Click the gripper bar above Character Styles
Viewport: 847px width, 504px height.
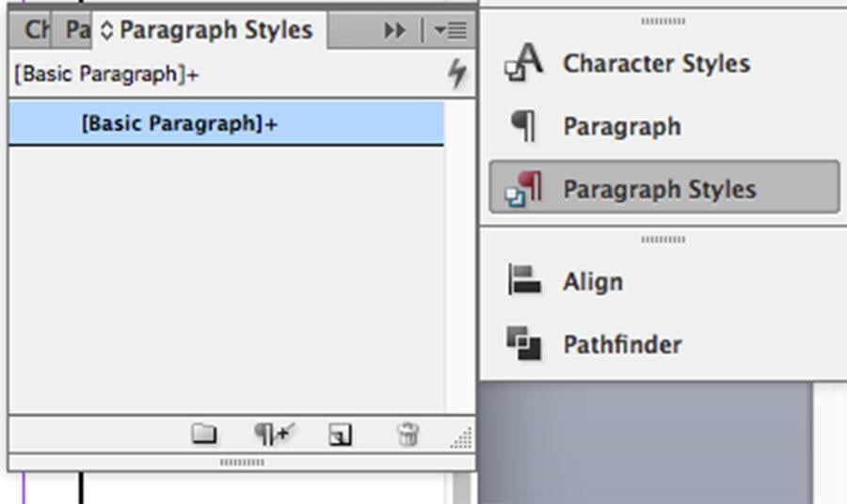click(x=663, y=21)
